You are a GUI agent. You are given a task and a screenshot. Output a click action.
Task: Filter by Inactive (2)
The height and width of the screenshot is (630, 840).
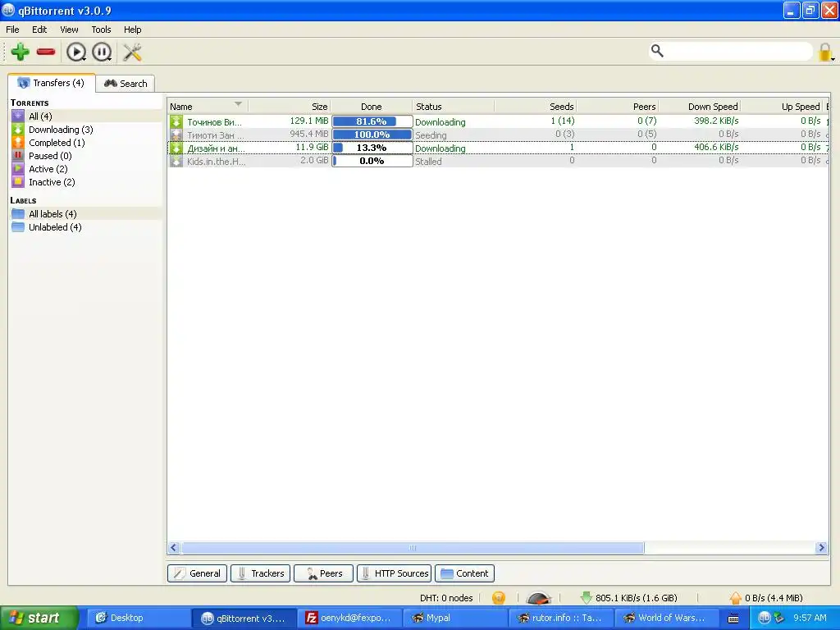[x=85, y=182]
